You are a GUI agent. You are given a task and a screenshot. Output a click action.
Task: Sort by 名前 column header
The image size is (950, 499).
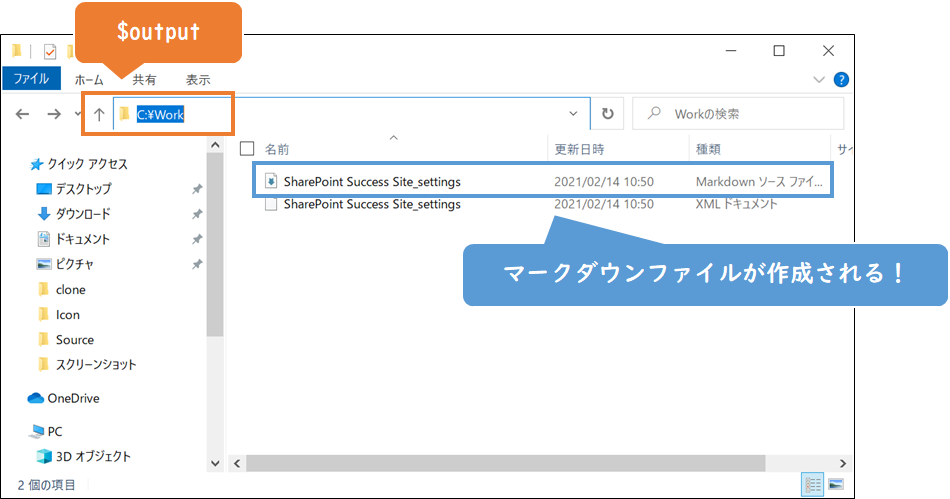coord(277,150)
